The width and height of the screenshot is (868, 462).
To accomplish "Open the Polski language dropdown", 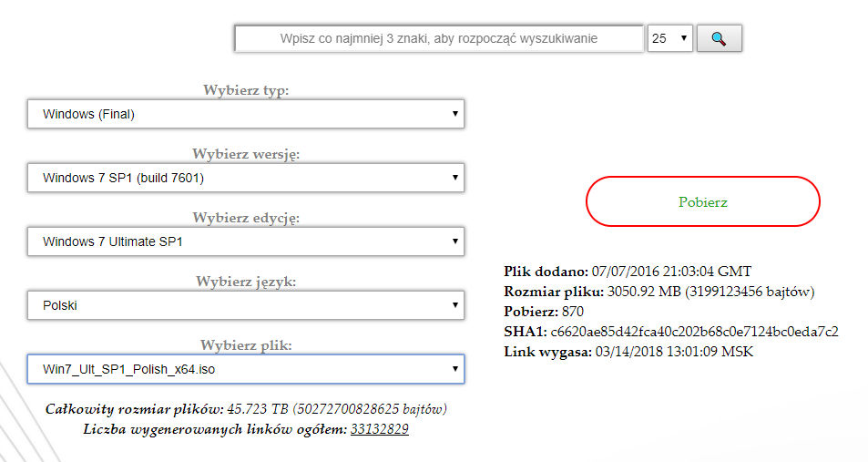I will pyautogui.click(x=246, y=305).
